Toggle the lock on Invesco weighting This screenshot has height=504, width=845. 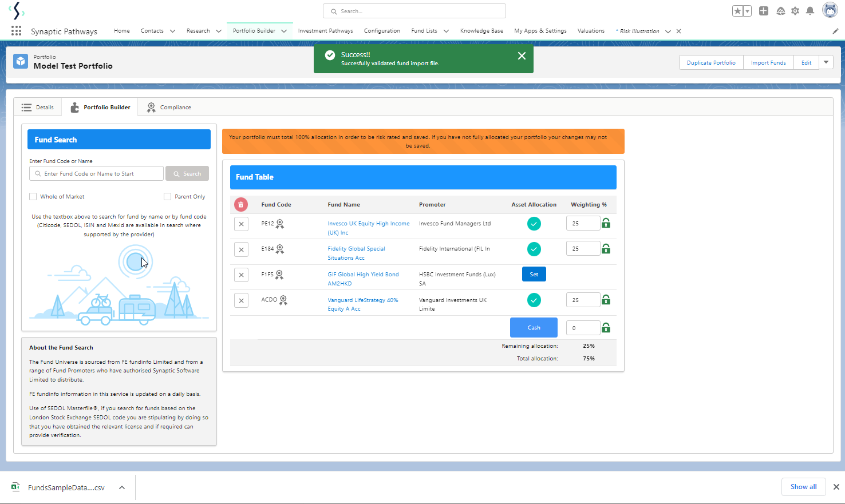606,223
